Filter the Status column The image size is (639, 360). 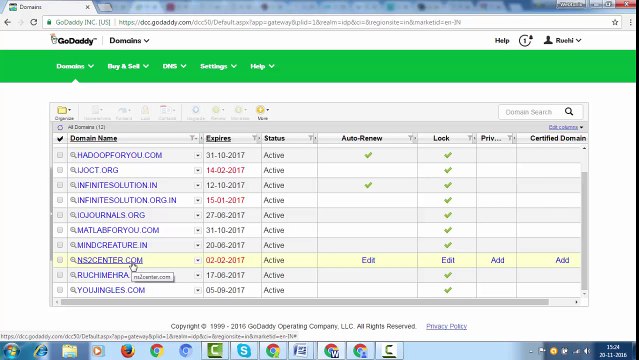pyautogui.click(x=311, y=138)
